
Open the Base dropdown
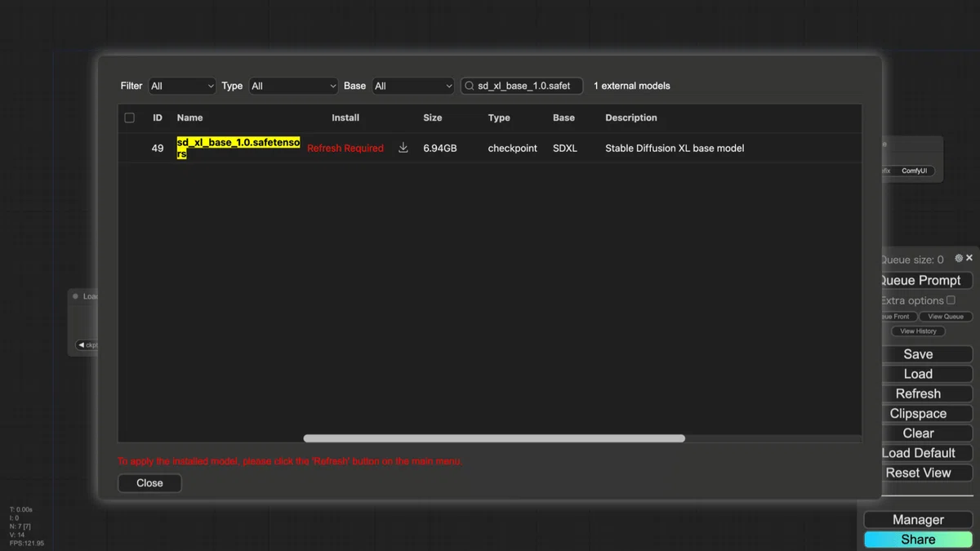[413, 86]
